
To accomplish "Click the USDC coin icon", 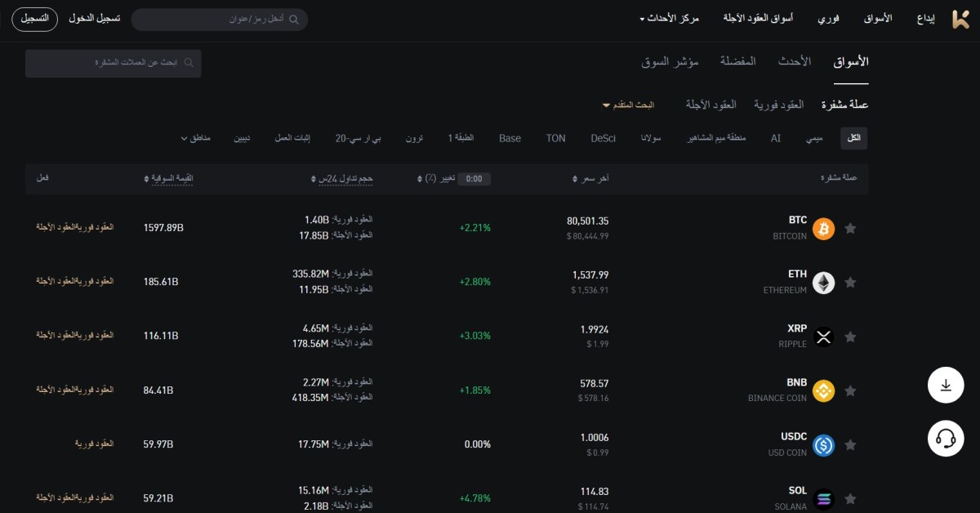I will pyautogui.click(x=823, y=445).
